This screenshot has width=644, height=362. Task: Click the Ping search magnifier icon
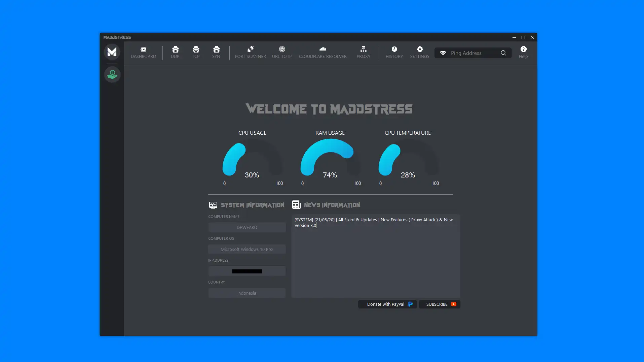pyautogui.click(x=503, y=53)
